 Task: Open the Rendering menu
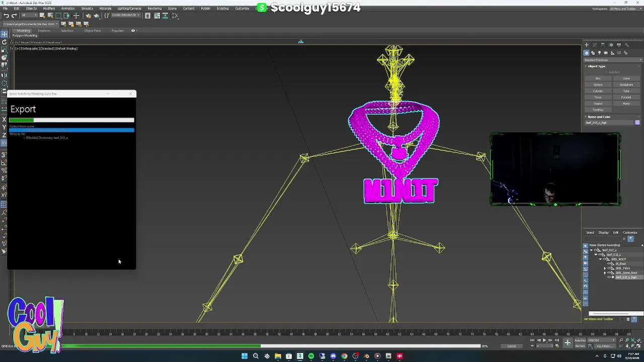coord(154,9)
